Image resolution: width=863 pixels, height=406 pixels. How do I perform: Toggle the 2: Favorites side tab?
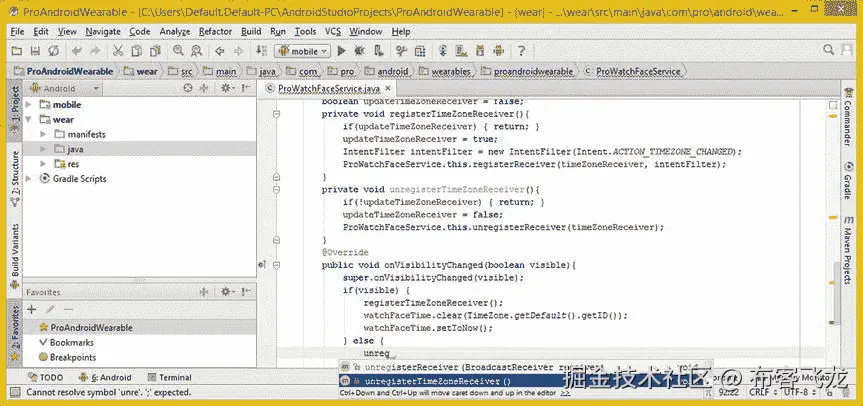coord(15,333)
